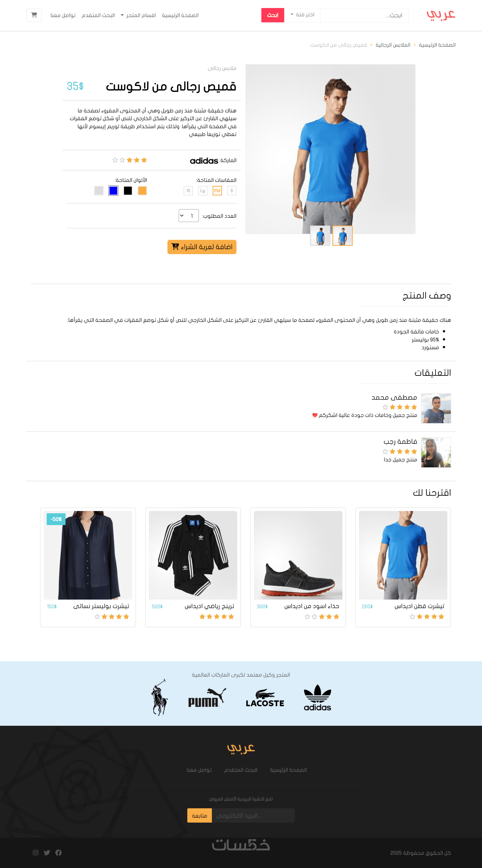The width and height of the screenshot is (482, 868).
Task: Go to البحث المتقدم in top navigation
Action: tap(98, 15)
